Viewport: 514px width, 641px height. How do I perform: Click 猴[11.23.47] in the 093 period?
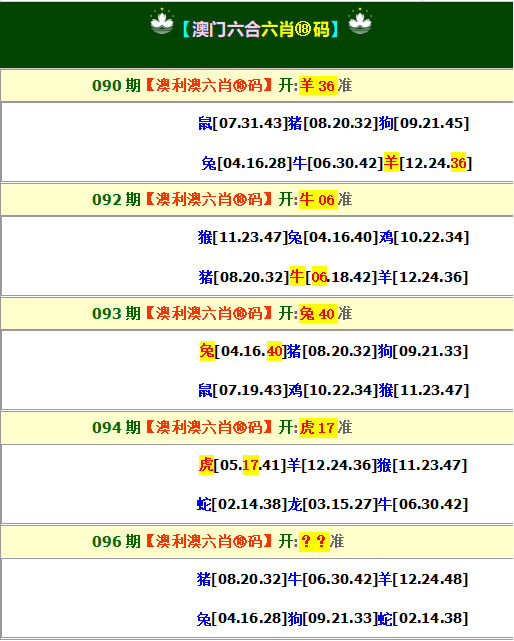[x=424, y=390]
